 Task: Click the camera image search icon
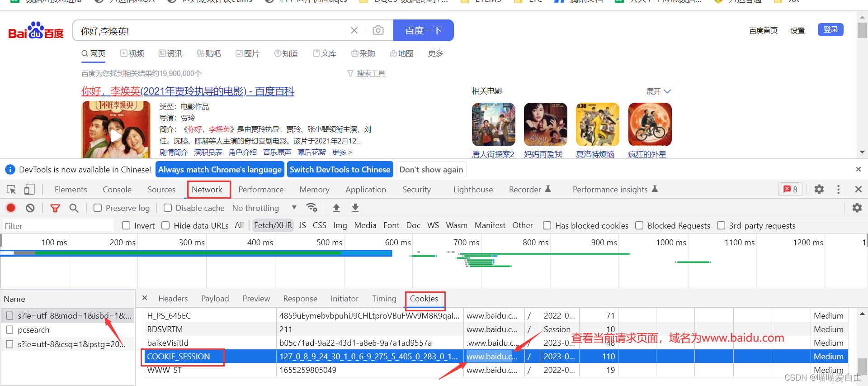378,30
